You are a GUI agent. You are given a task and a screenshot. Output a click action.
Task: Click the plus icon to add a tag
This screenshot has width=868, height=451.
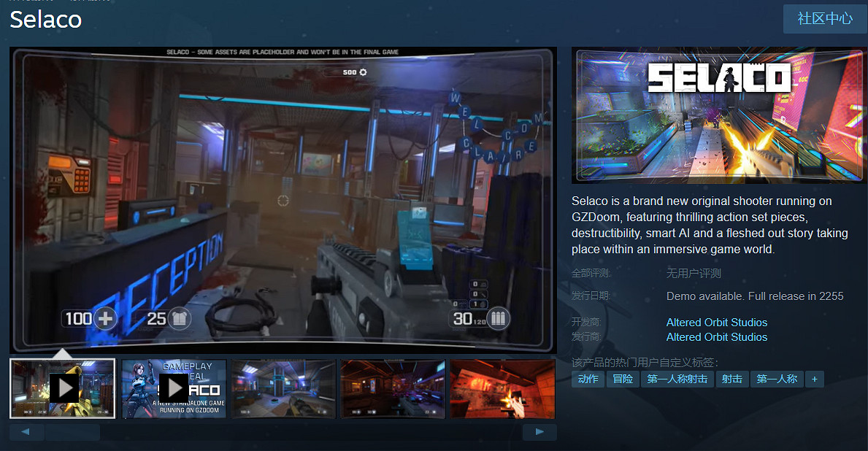(814, 379)
